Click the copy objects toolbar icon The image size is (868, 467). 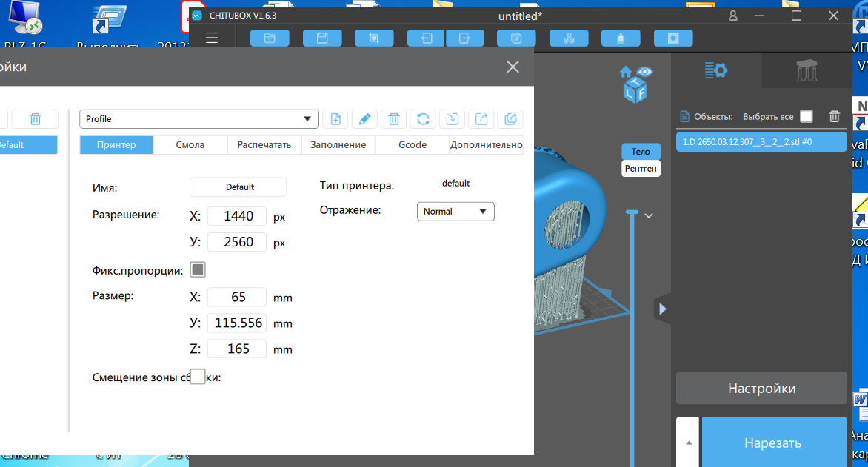(x=516, y=38)
